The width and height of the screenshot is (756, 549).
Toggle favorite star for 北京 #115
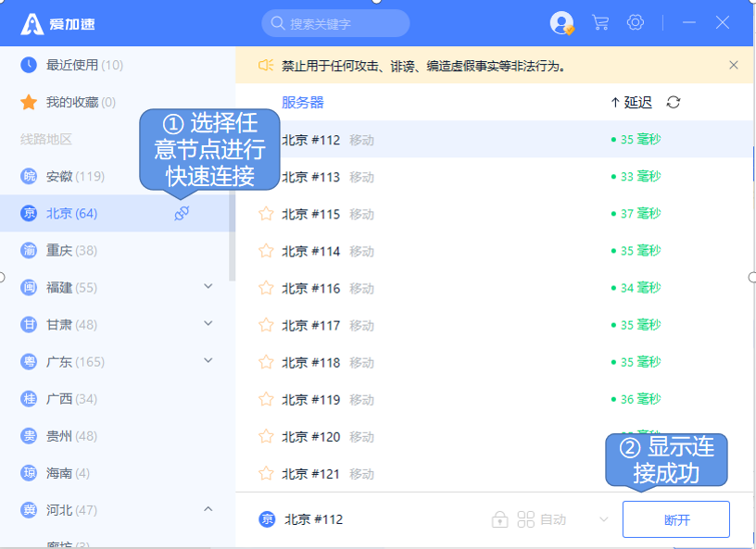click(266, 214)
